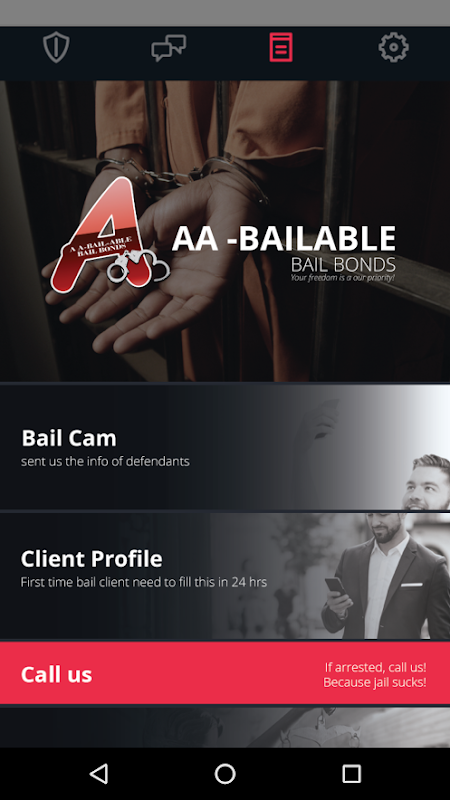Viewport: 450px width, 800px height.
Task: Open the settings gear icon
Action: pos(393,47)
